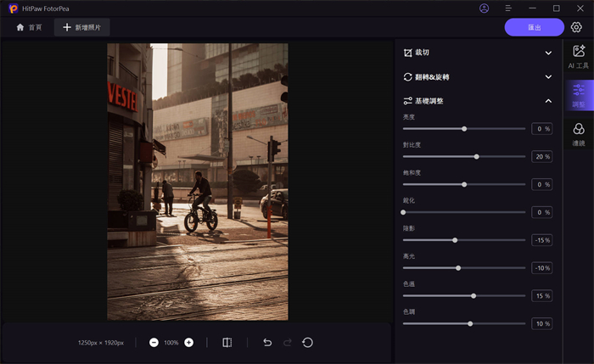Viewport: 594px width, 364px height.
Task: Click the 陰影 shadow value field
Action: pyautogui.click(x=541, y=240)
